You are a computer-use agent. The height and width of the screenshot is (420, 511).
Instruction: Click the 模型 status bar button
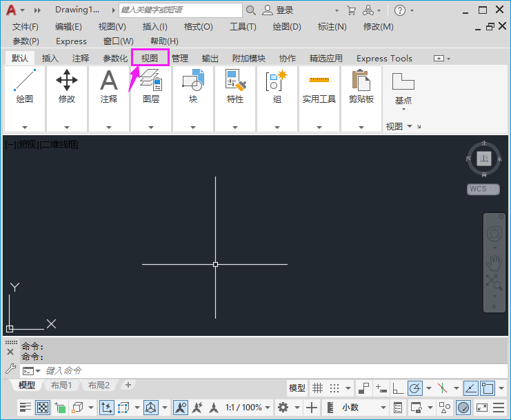297,388
